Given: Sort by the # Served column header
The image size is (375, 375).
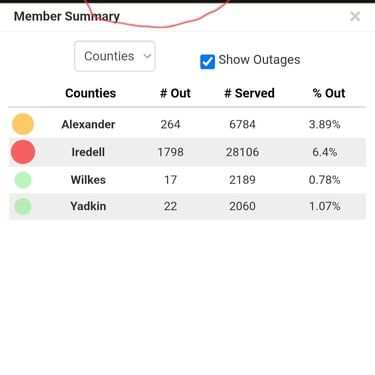Looking at the screenshot, I should tap(249, 93).
